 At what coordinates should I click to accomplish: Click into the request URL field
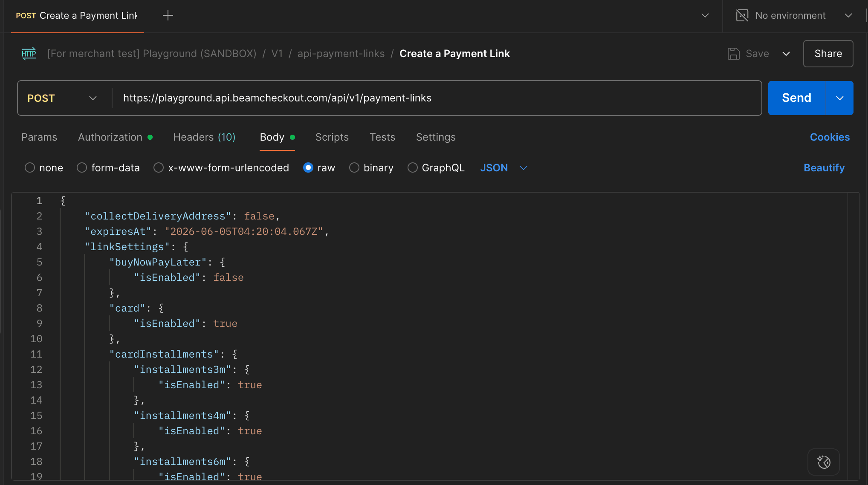[435, 98]
